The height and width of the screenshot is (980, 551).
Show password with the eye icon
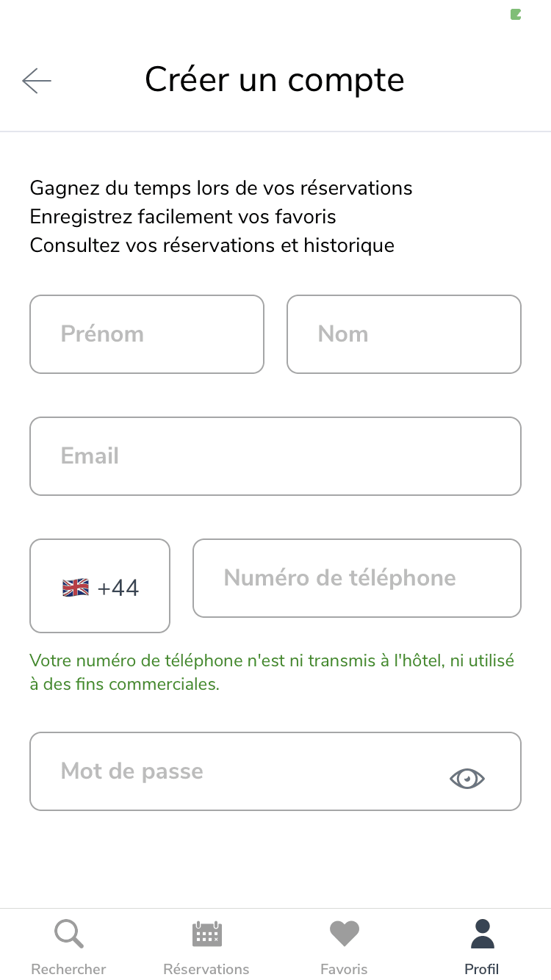[467, 778]
